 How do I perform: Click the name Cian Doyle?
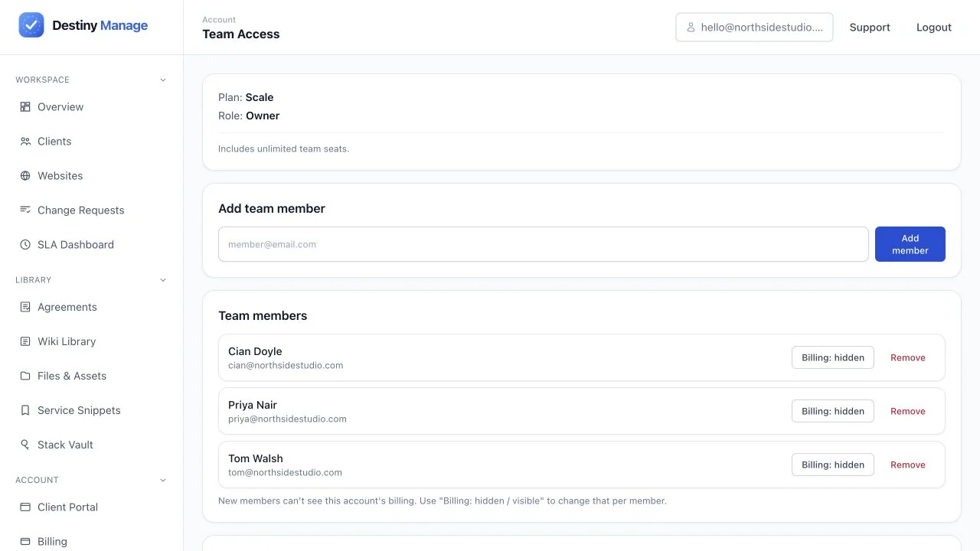tap(255, 351)
